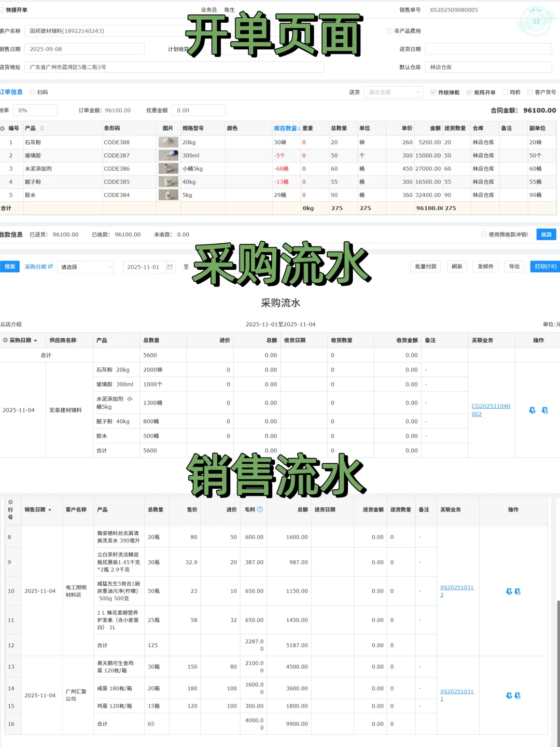Click the export icon in row XS202510311 operations

[518, 695]
